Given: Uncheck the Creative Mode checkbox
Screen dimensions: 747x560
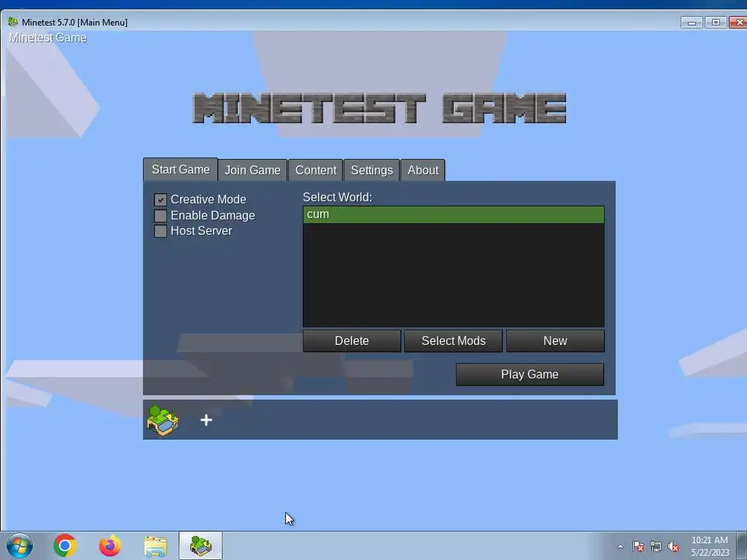Looking at the screenshot, I should (160, 200).
